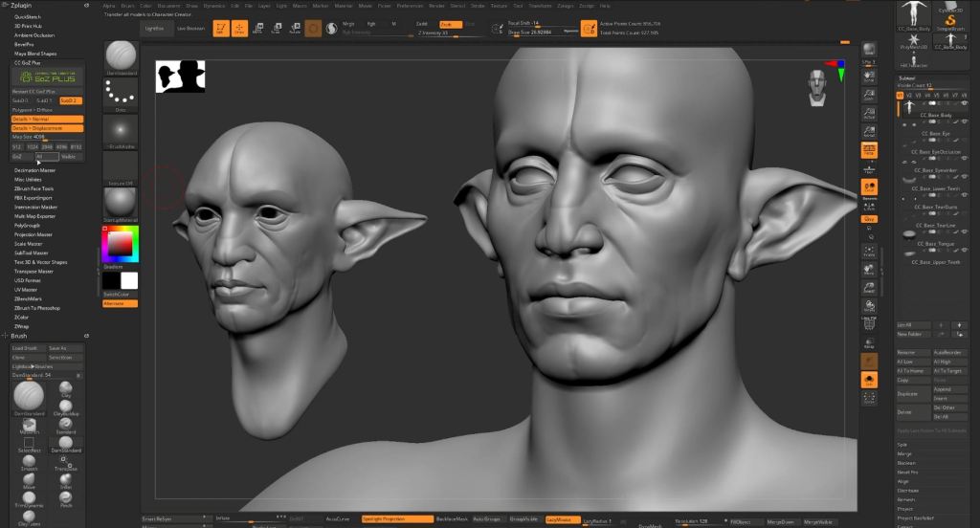Pick the Inflat brush

click(66, 480)
